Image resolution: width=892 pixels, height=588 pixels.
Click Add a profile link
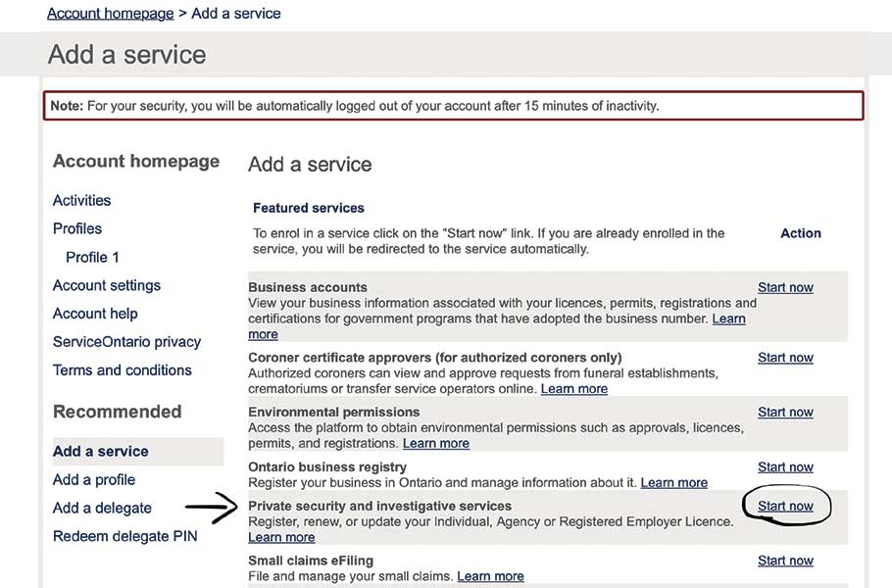pyautogui.click(x=94, y=480)
